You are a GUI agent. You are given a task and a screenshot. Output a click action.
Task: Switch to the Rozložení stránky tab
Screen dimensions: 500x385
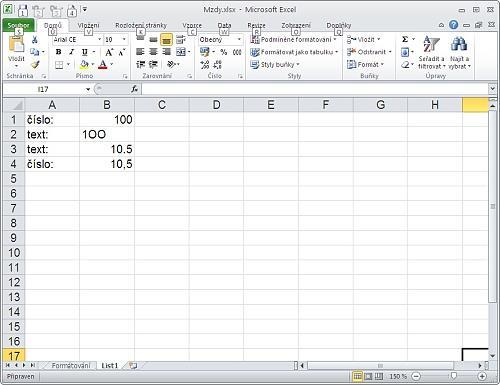(x=141, y=25)
